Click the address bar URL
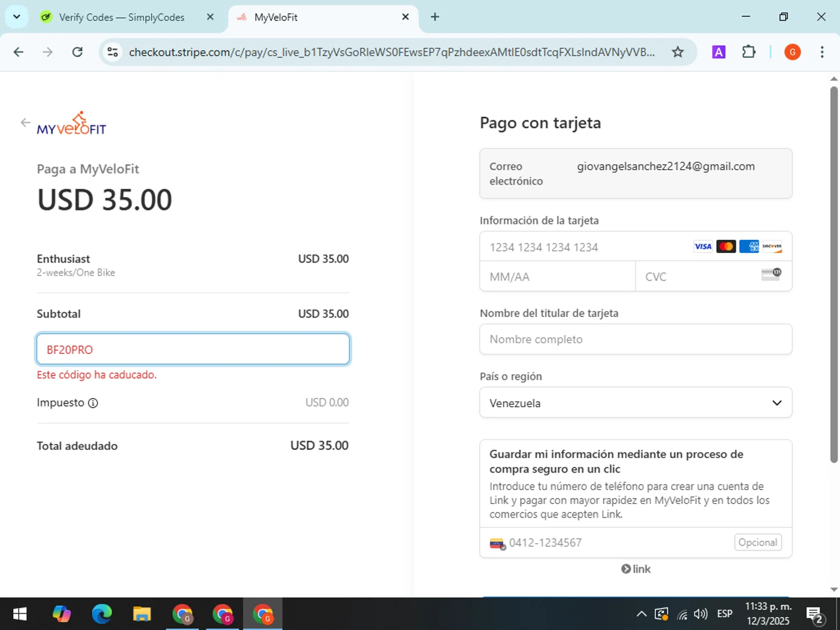This screenshot has width=840, height=630. [x=391, y=52]
